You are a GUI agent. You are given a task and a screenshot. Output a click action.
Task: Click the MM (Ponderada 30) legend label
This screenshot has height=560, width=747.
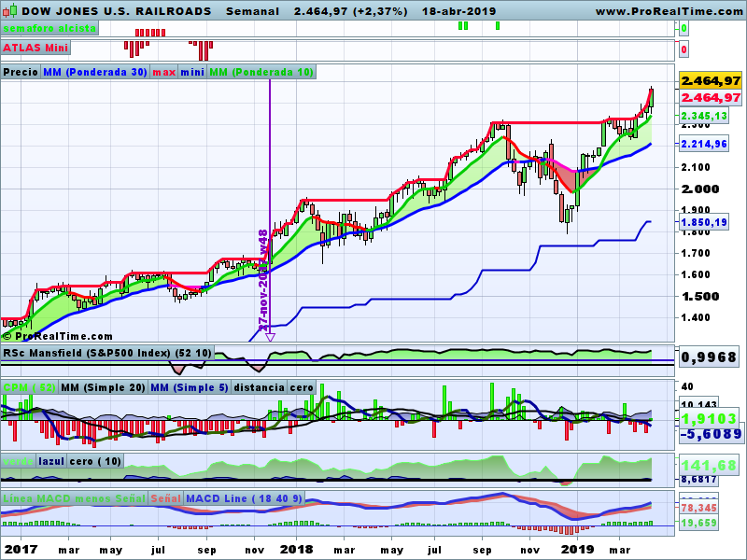(x=95, y=72)
